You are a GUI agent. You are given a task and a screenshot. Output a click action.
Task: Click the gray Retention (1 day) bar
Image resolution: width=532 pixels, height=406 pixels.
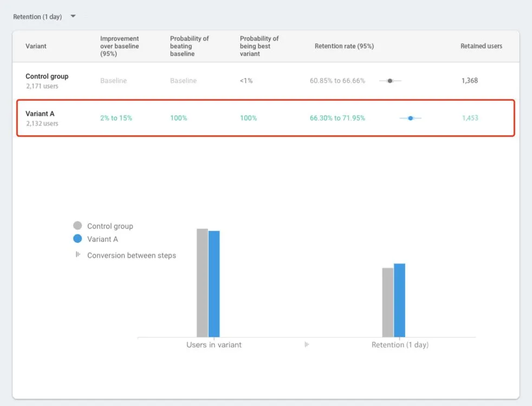(x=387, y=302)
